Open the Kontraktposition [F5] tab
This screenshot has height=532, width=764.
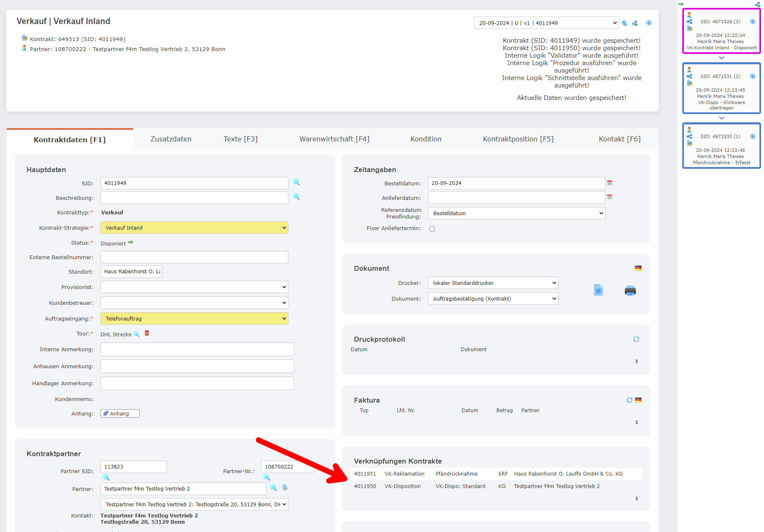tap(518, 139)
